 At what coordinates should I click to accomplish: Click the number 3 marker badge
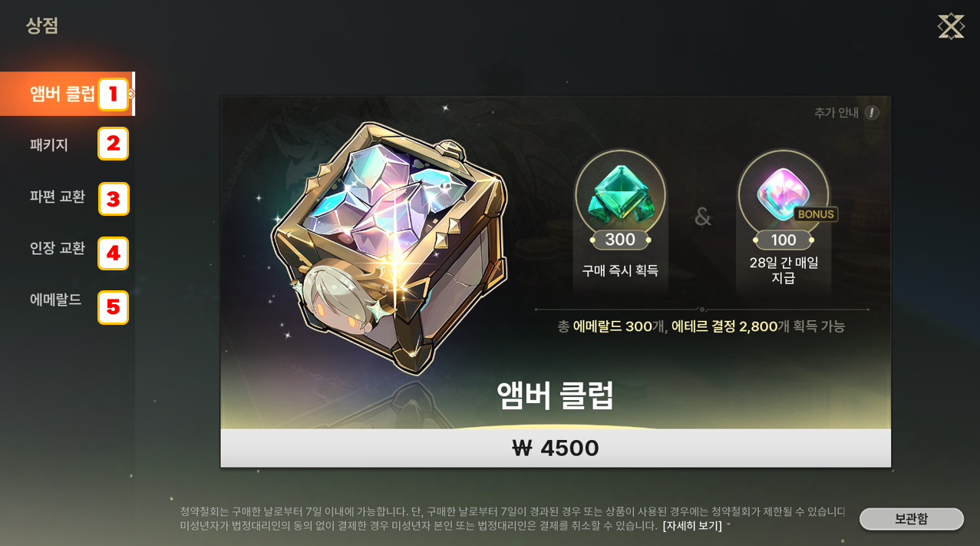(x=114, y=199)
